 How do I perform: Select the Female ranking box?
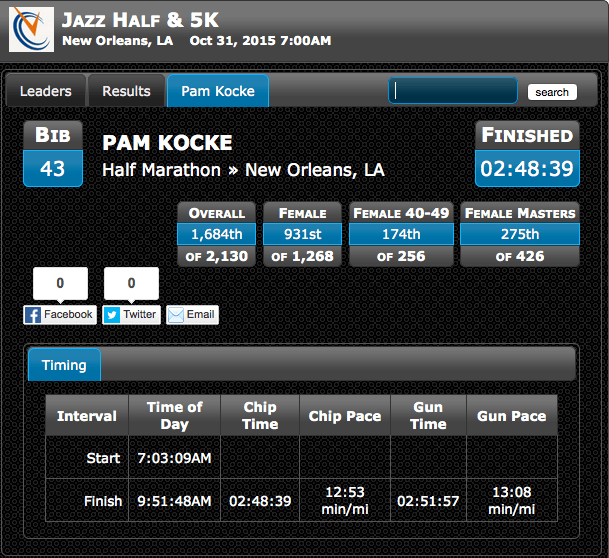302,235
